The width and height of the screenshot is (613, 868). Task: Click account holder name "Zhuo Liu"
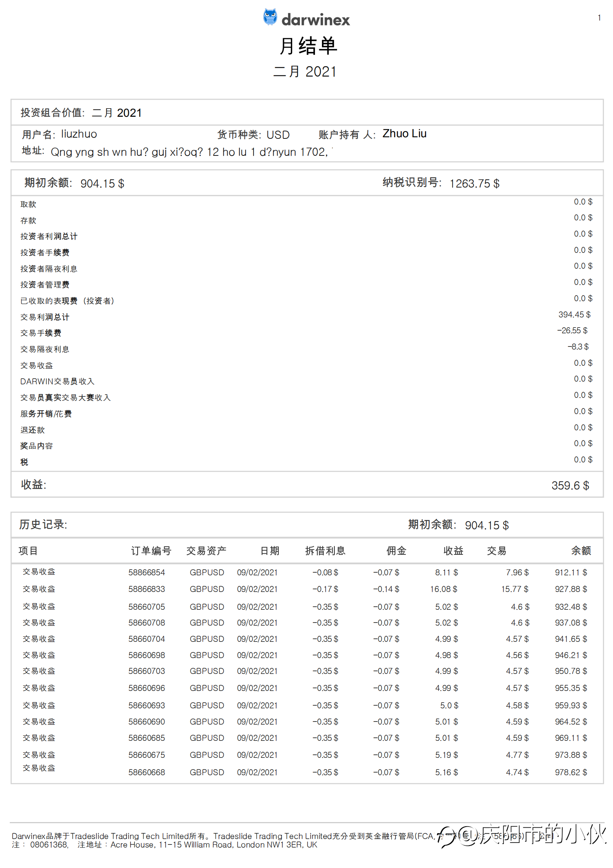coord(405,133)
